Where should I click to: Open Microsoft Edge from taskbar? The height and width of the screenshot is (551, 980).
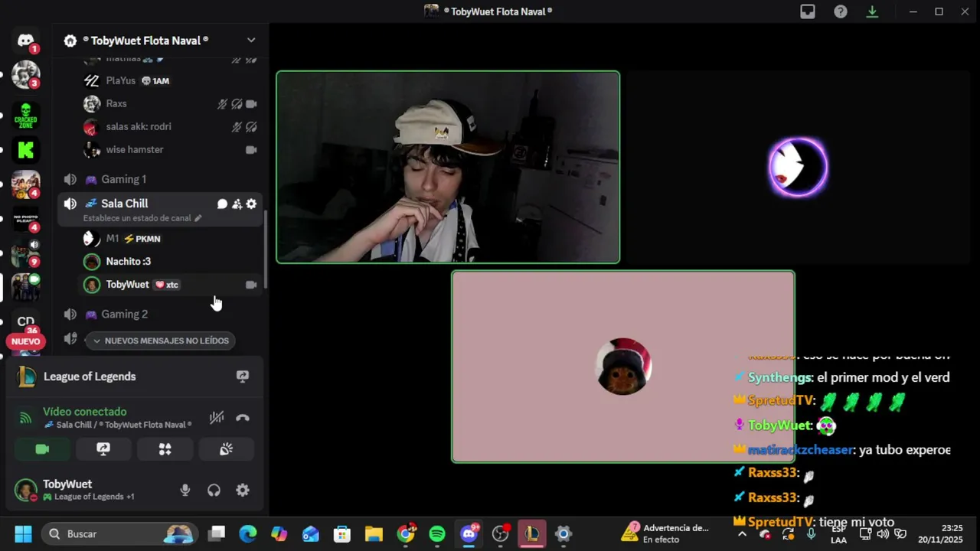(x=247, y=533)
